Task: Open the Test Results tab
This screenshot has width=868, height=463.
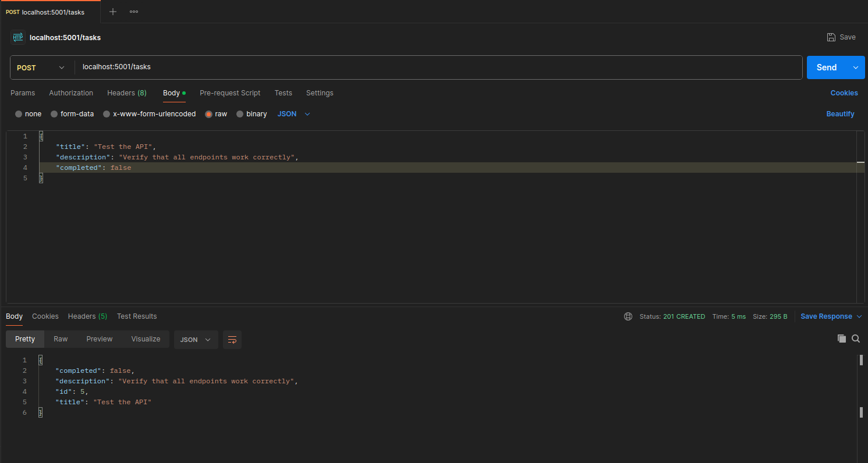Action: click(137, 316)
